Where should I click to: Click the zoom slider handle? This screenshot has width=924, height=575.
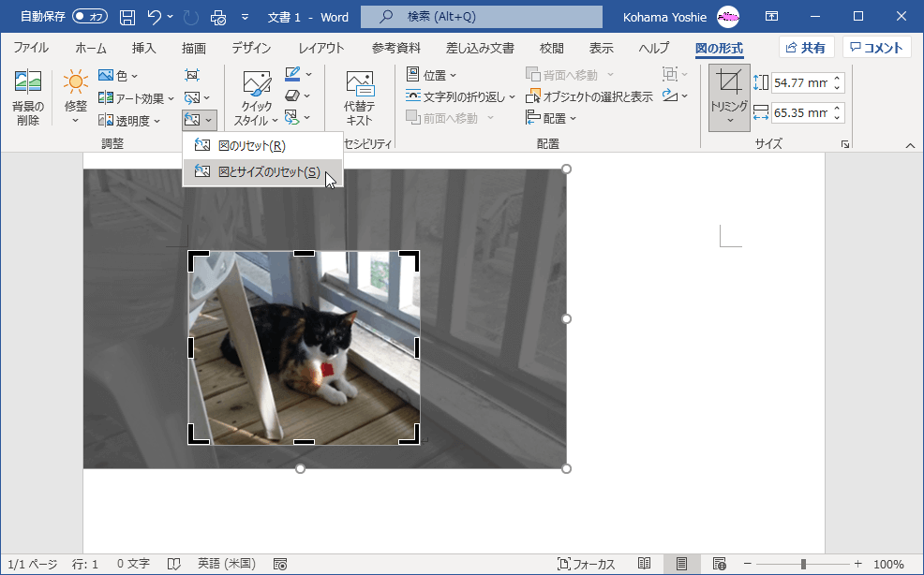tap(803, 564)
